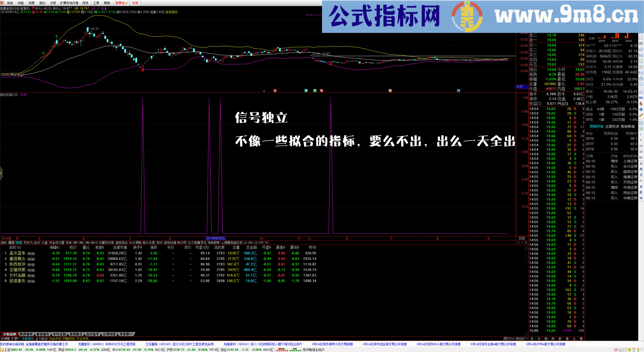Select the 高市盈率 row in the list
This screenshot has width=644, height=352.
(160, 253)
